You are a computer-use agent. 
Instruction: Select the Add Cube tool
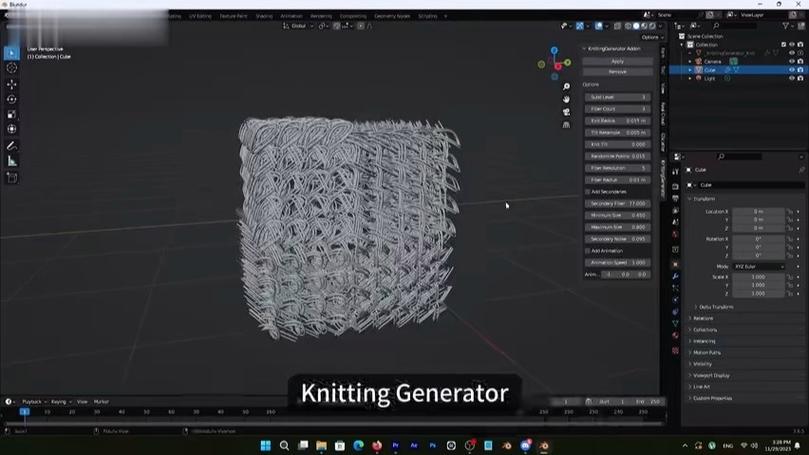(11, 178)
